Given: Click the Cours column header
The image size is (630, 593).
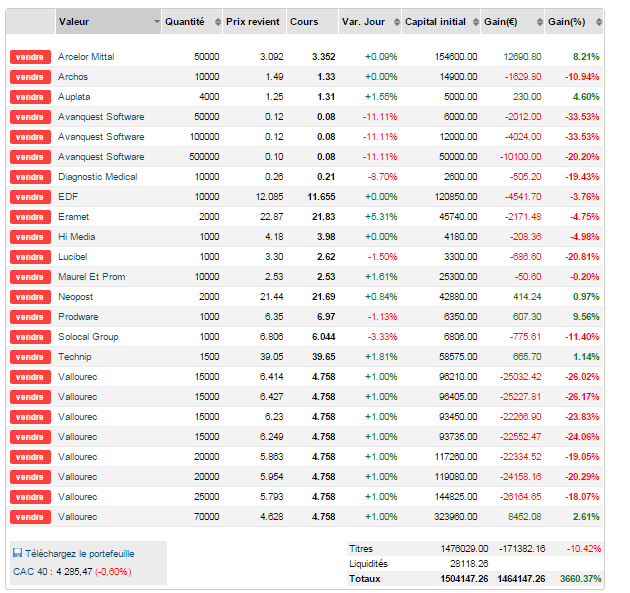Looking at the screenshot, I should [x=304, y=21].
